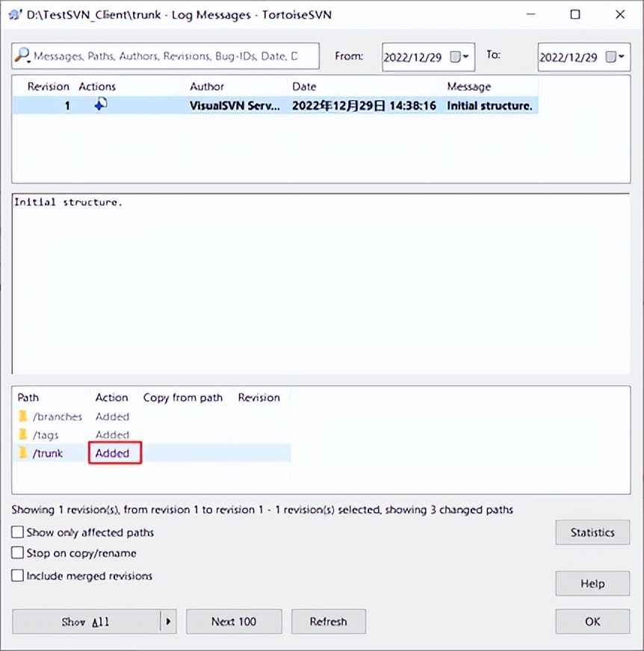Open the From date dropdown arrow

pos(465,57)
